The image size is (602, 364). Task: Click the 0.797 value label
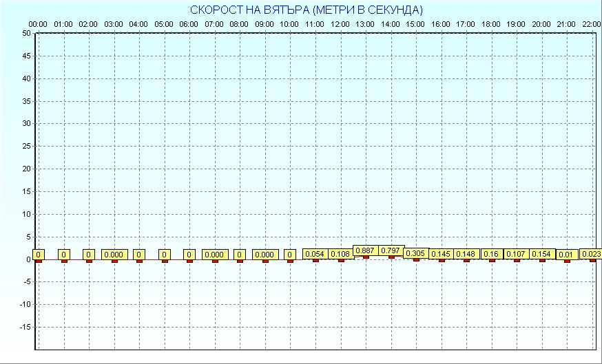391,250
